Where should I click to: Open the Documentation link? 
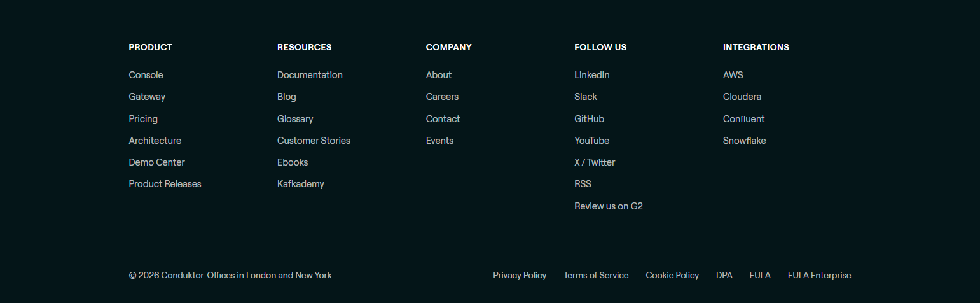[x=310, y=75]
